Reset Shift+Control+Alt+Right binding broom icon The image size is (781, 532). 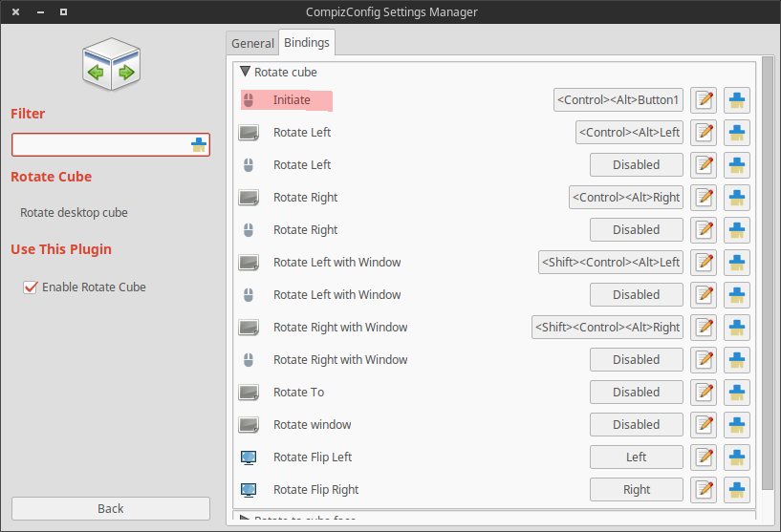point(737,328)
